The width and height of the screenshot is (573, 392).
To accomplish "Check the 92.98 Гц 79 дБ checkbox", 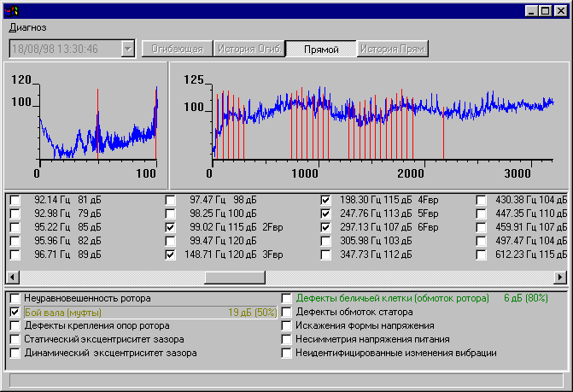I will (15, 214).
